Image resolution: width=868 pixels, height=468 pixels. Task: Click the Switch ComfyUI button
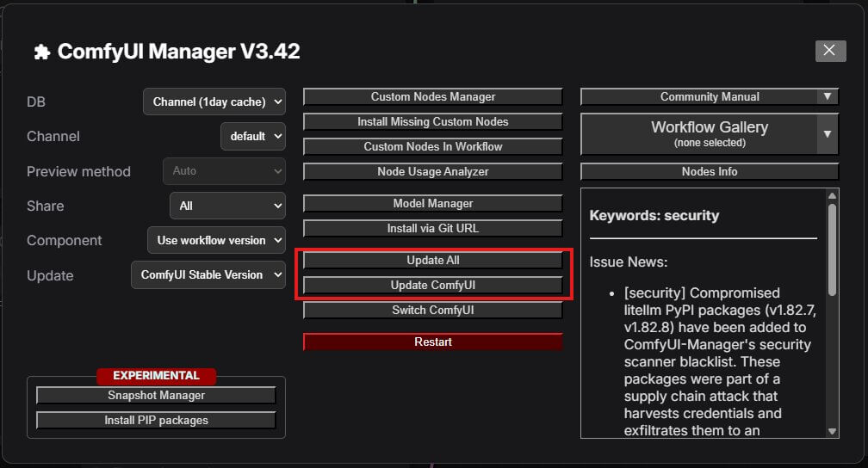coord(433,311)
